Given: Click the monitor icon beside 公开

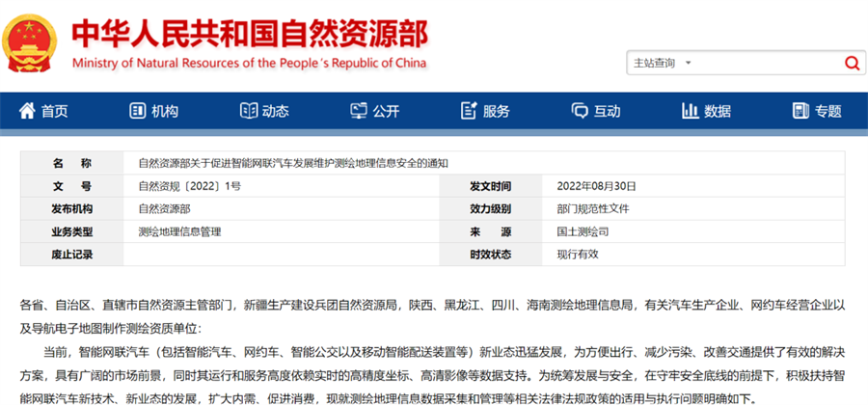Looking at the screenshot, I should [359, 111].
